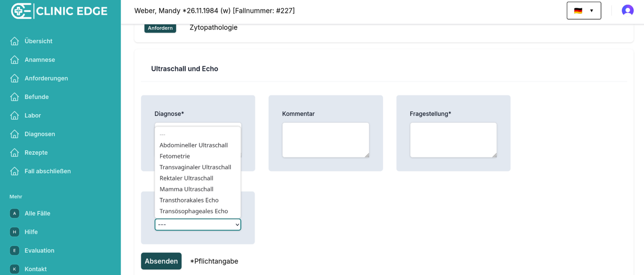Open the user profile avatar icon
Screen dimensions: 644x275
(627, 10)
